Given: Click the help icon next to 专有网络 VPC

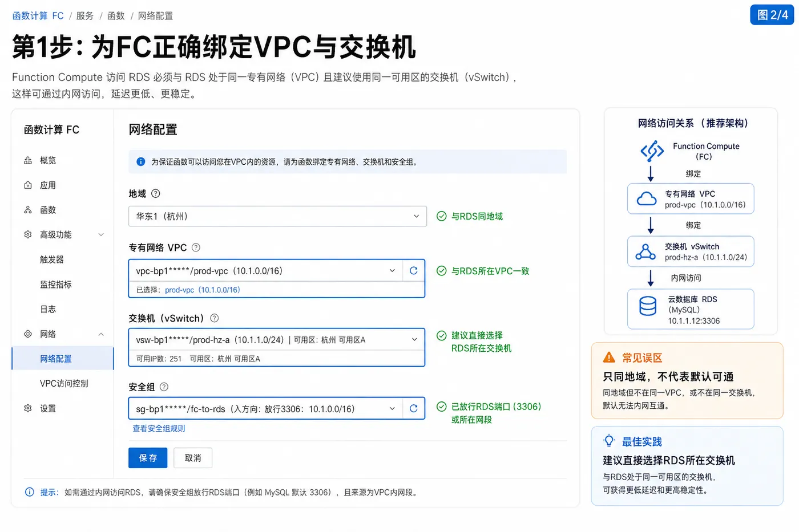Looking at the screenshot, I should coord(196,247).
